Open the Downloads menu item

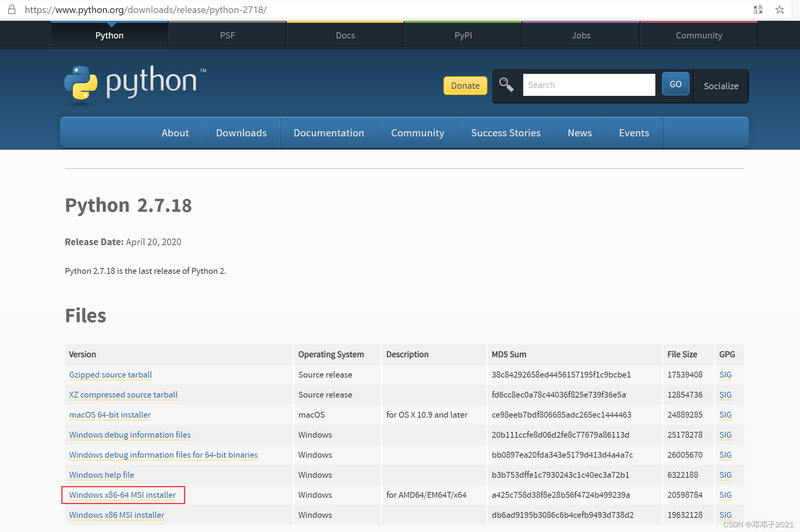point(241,133)
